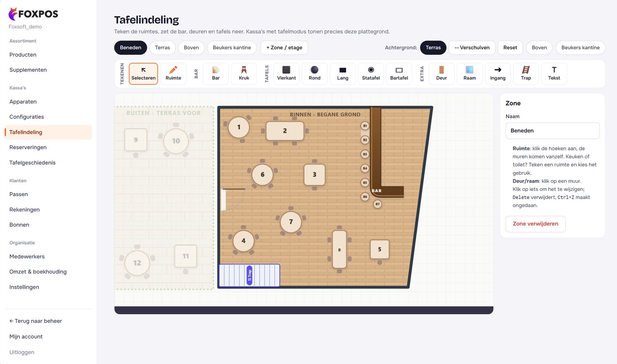
Task: Set Achtergrond to Terras
Action: point(433,48)
